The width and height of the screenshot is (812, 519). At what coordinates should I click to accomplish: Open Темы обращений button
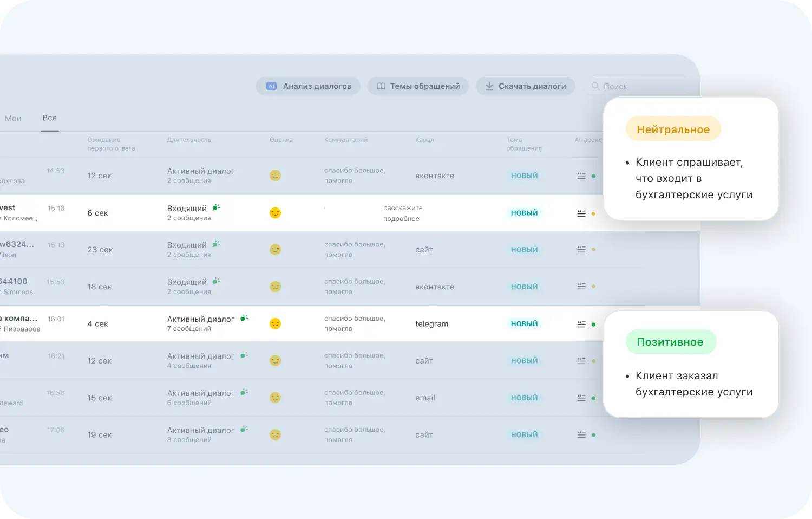(x=418, y=86)
